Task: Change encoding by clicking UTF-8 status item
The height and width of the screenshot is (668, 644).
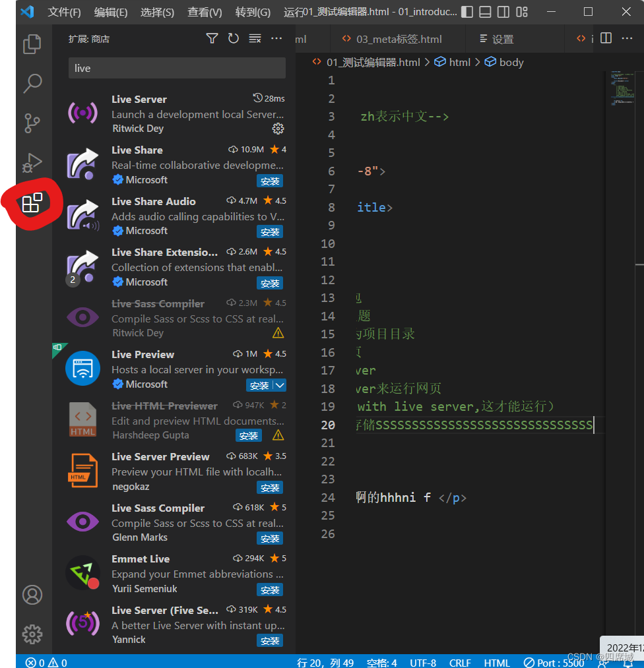Action: click(423, 663)
